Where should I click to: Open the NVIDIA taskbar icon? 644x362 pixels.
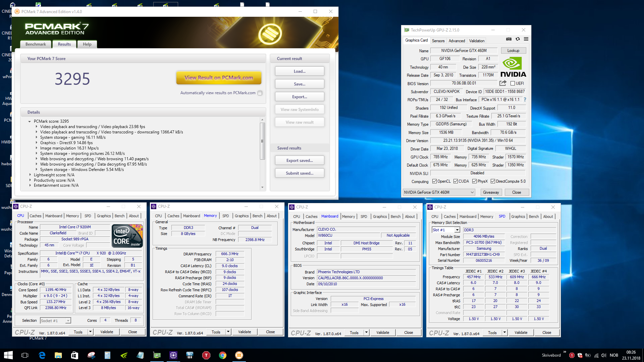[124, 355]
